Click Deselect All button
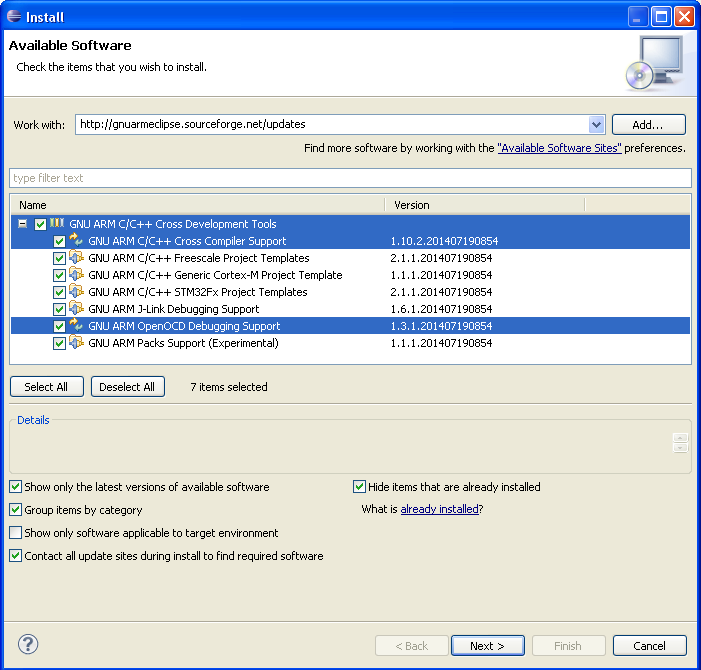 click(127, 387)
